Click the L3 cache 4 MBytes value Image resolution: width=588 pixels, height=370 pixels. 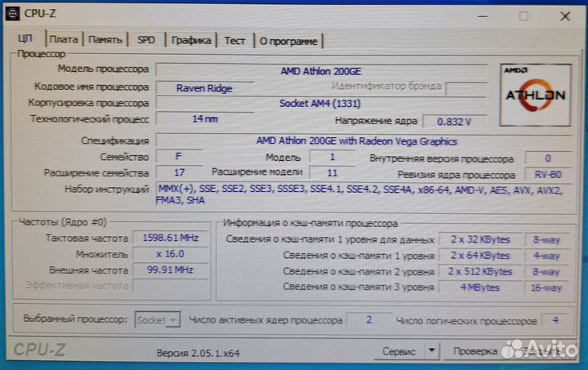click(x=480, y=288)
